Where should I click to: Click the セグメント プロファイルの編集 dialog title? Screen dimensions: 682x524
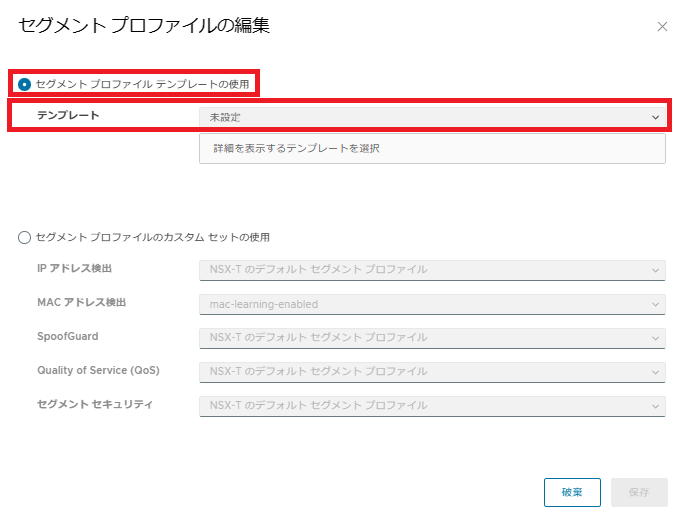click(144, 26)
